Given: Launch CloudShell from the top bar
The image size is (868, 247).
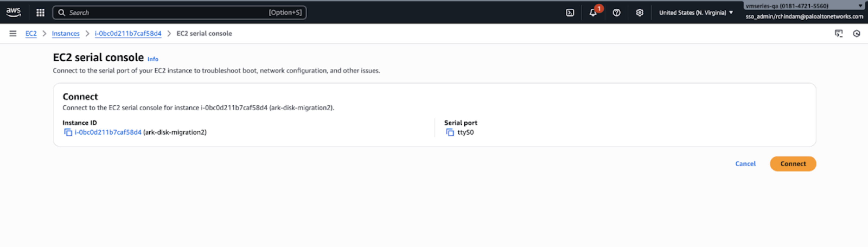Looking at the screenshot, I should click(570, 12).
